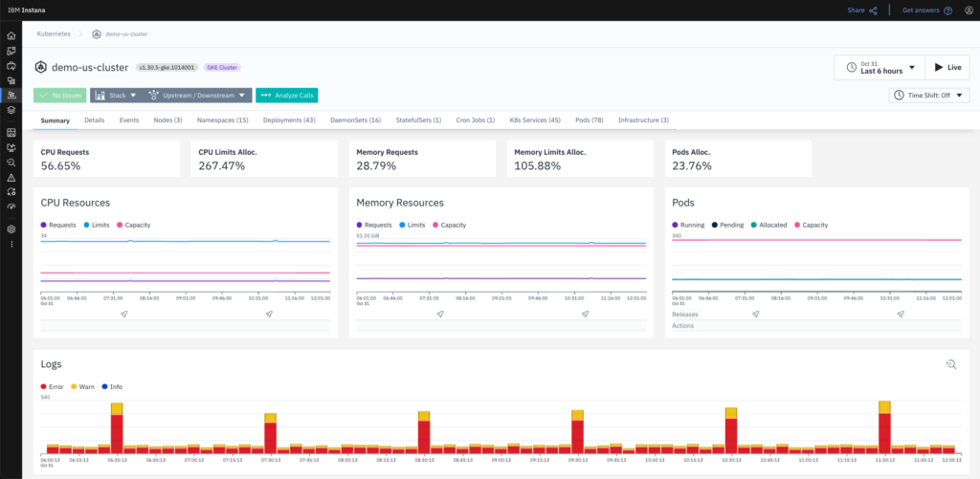The height and width of the screenshot is (479, 980).
Task: Click release marker near 10:31 under CPU Resources
Action: pyautogui.click(x=269, y=315)
